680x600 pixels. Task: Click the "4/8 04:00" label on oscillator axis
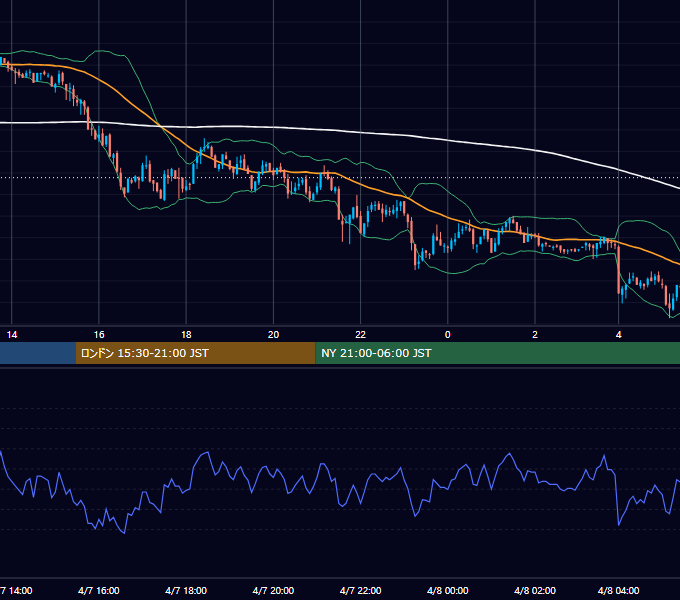(618, 590)
